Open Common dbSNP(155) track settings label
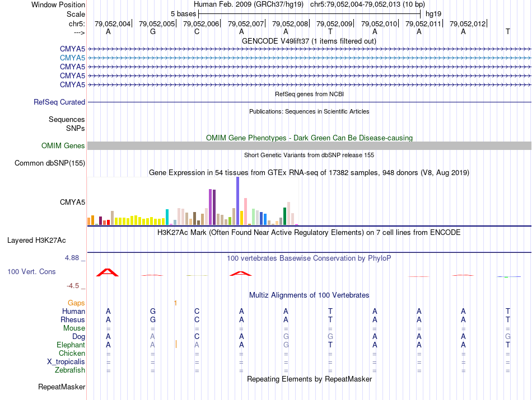Viewport: 532px width, 400px height. [49, 163]
